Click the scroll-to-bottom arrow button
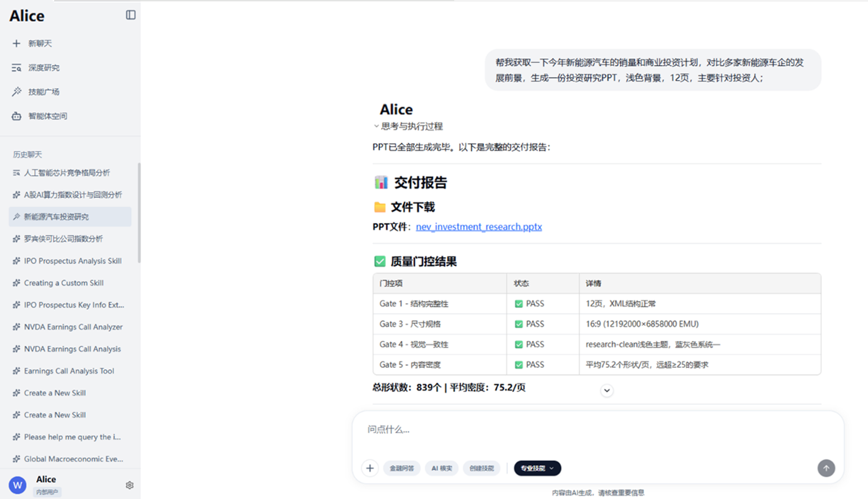868x499 pixels. tap(607, 390)
